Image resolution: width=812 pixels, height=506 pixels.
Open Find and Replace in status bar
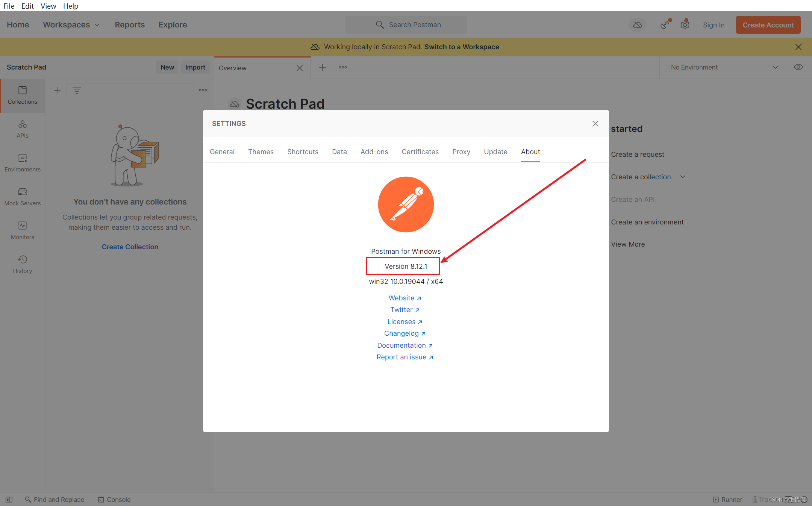click(55, 500)
